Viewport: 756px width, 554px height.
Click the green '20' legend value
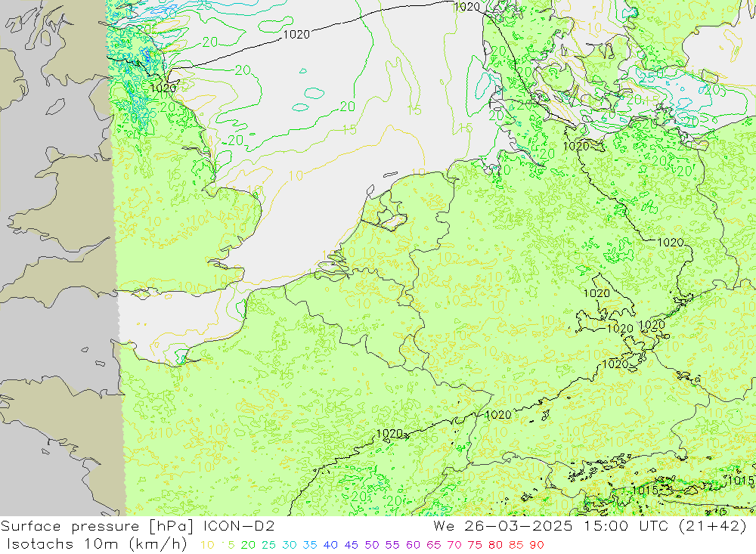tap(248, 545)
